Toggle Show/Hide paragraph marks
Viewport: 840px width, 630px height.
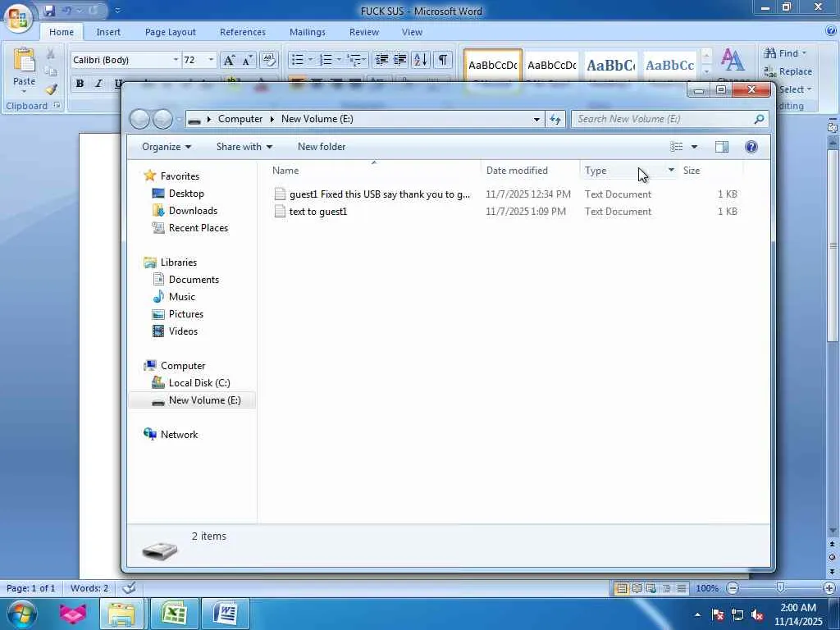(x=443, y=59)
